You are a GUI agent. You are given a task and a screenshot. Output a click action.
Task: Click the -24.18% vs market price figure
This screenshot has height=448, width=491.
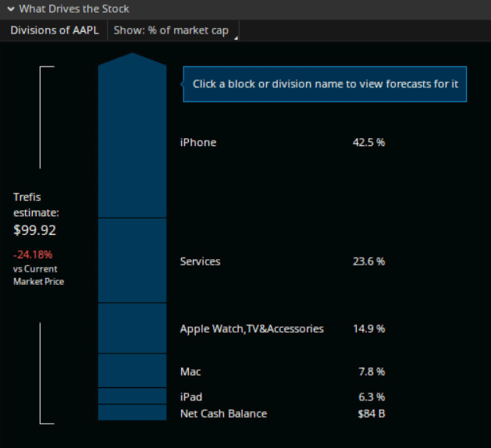click(x=33, y=254)
